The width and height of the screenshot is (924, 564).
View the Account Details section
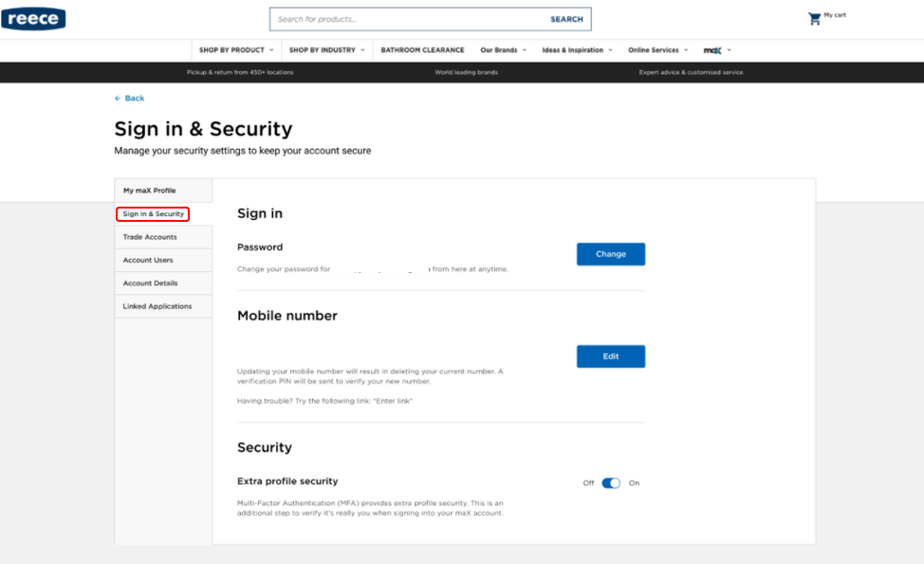pos(148,282)
